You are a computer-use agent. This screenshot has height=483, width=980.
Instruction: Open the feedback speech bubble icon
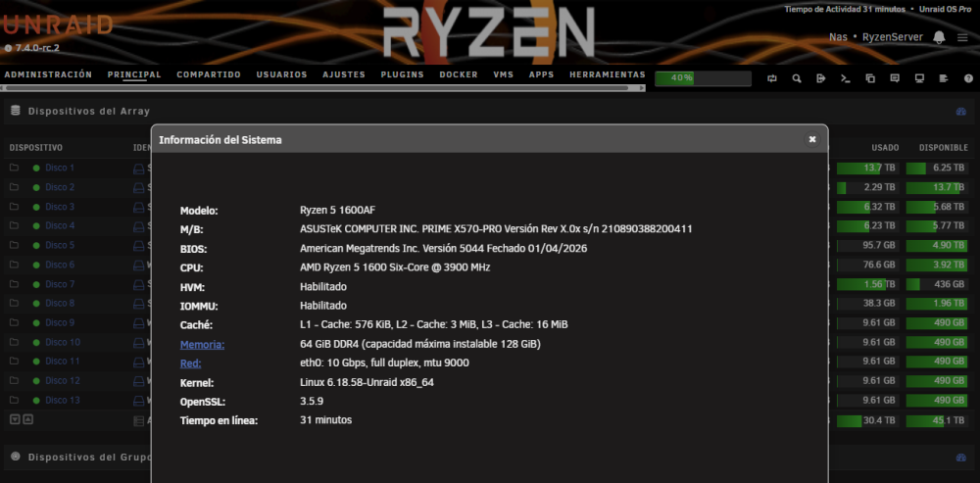[895, 78]
